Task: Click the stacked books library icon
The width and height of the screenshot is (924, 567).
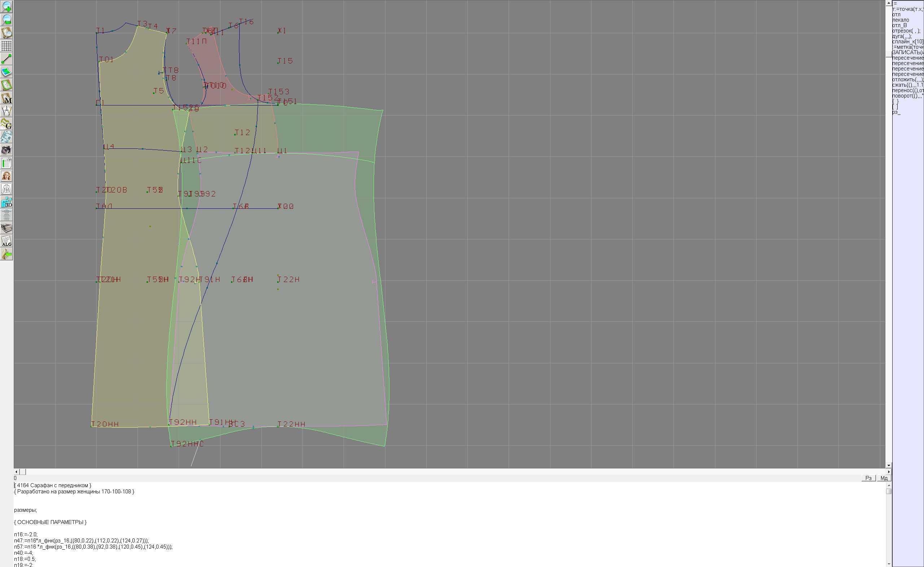Action: (6, 228)
